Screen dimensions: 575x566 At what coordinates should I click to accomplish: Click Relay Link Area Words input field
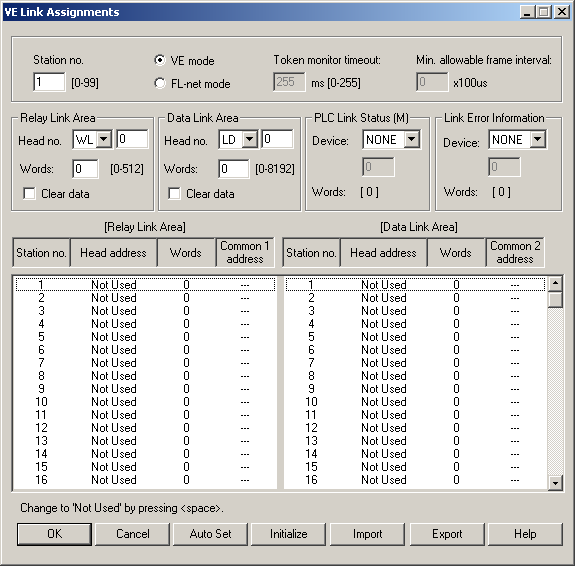coord(85,169)
